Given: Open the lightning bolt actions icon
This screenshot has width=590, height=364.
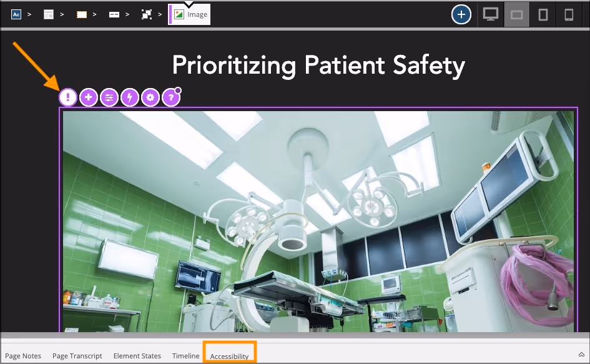Looking at the screenshot, I should (x=130, y=97).
